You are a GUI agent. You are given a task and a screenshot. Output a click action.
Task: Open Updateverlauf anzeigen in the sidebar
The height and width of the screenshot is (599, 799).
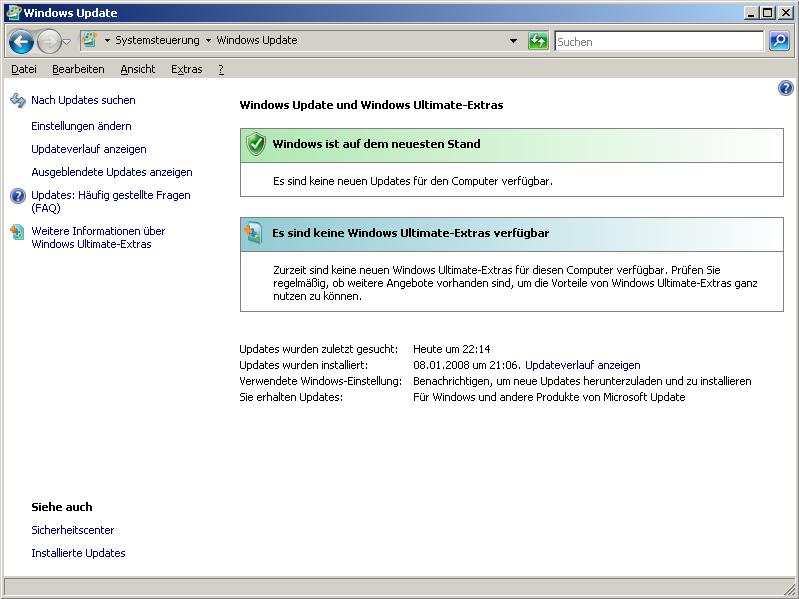point(89,149)
